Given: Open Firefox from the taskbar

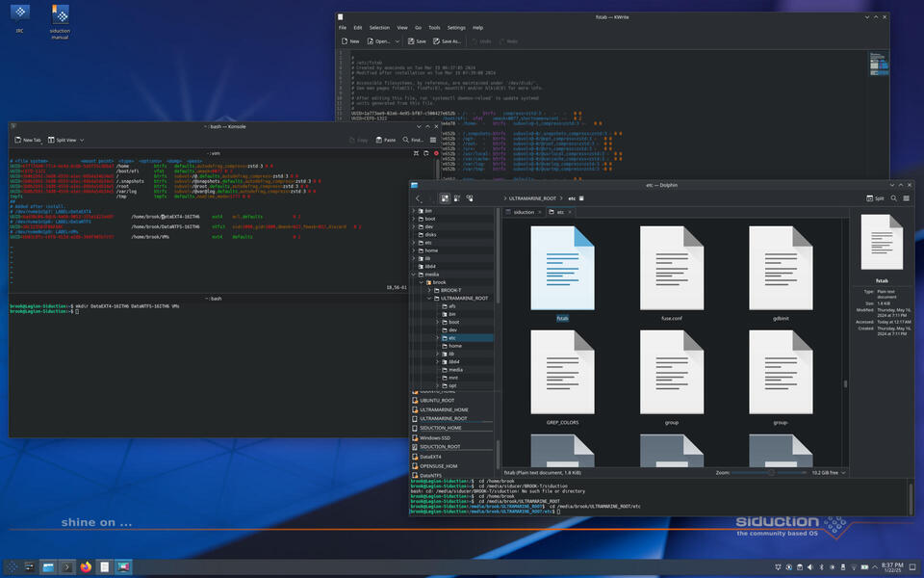Looking at the screenshot, I should click(86, 567).
